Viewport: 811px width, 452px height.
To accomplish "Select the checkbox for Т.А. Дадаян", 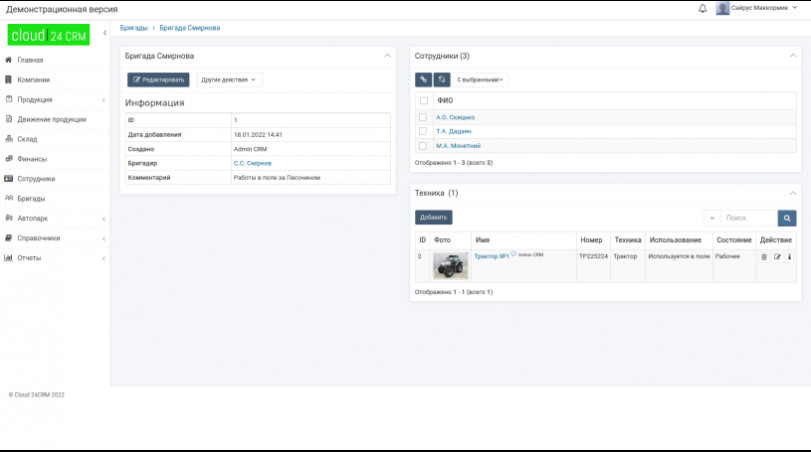I will [x=423, y=131].
